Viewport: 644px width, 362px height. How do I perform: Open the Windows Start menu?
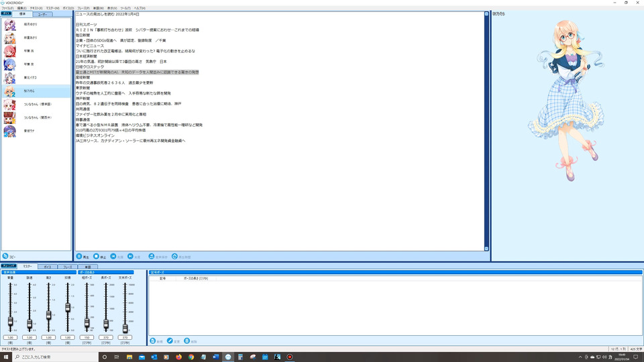click(x=6, y=357)
